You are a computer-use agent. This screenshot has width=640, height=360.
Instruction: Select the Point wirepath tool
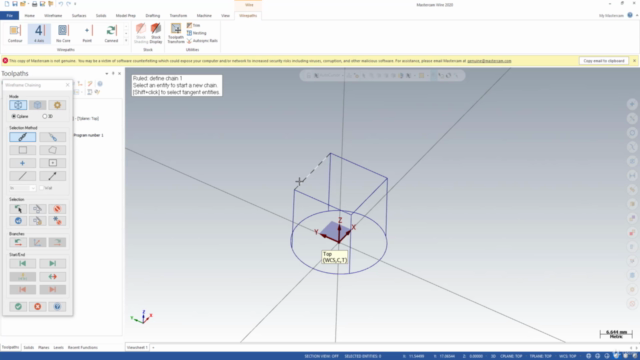tap(87, 33)
